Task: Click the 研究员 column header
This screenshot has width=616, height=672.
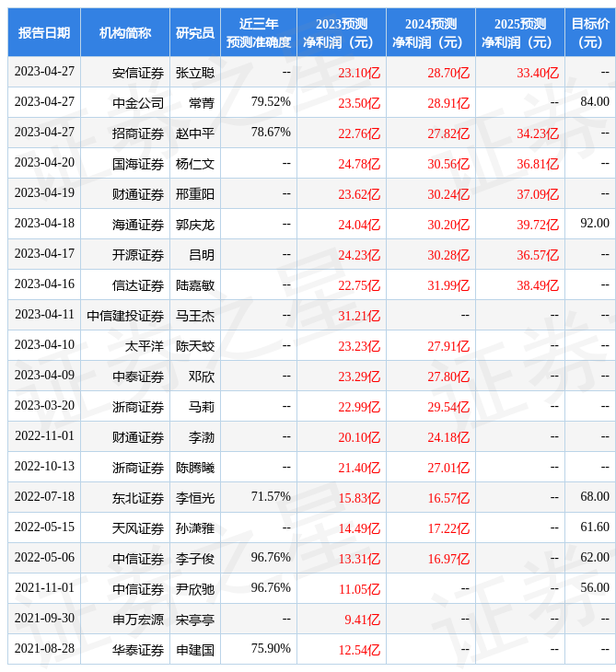Action: (195, 32)
